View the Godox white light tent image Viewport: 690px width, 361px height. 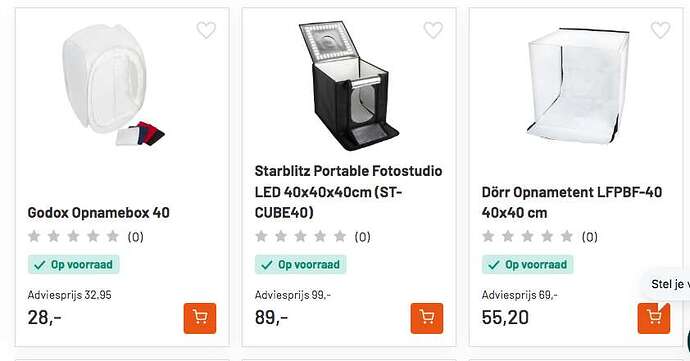point(113,85)
